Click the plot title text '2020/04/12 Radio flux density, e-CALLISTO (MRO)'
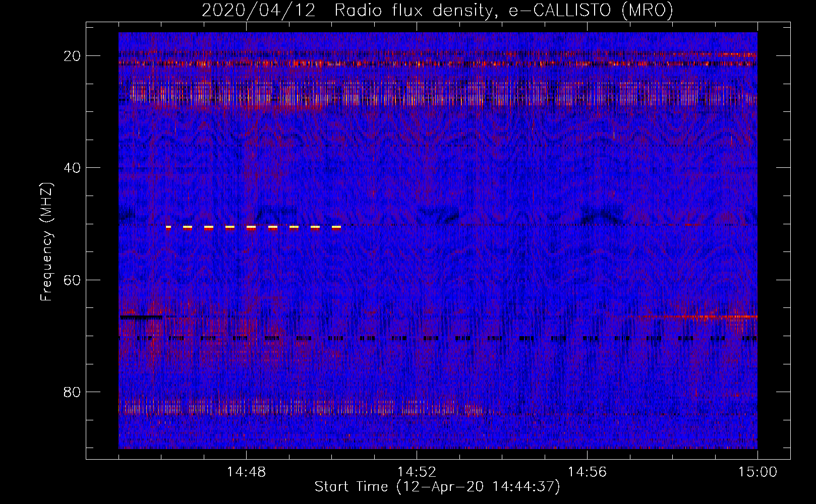This screenshot has width=816, height=504. pos(437,10)
